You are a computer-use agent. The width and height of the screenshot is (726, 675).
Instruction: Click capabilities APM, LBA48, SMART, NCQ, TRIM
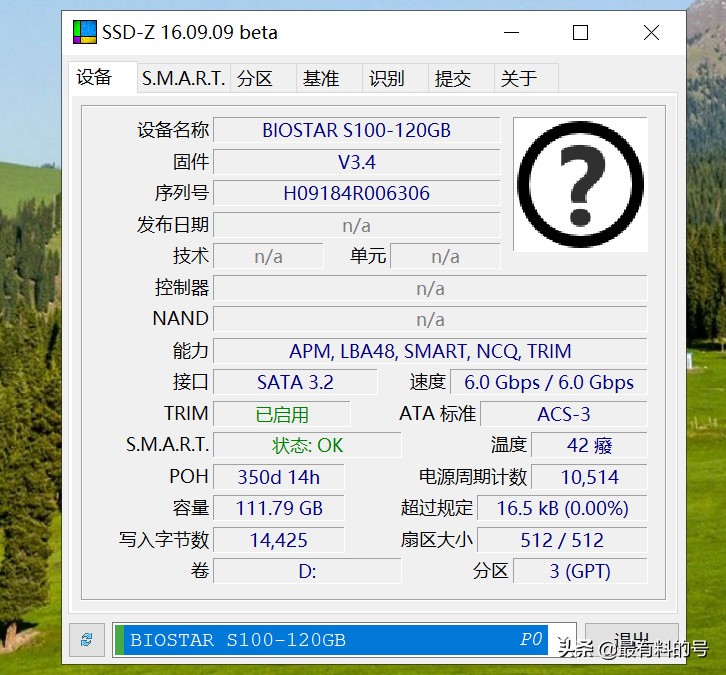click(x=430, y=351)
